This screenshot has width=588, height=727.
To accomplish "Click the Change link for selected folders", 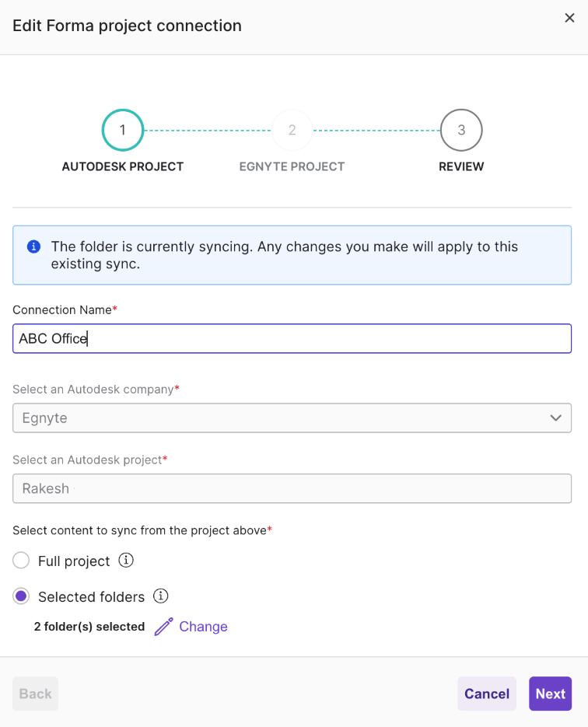I will [203, 627].
